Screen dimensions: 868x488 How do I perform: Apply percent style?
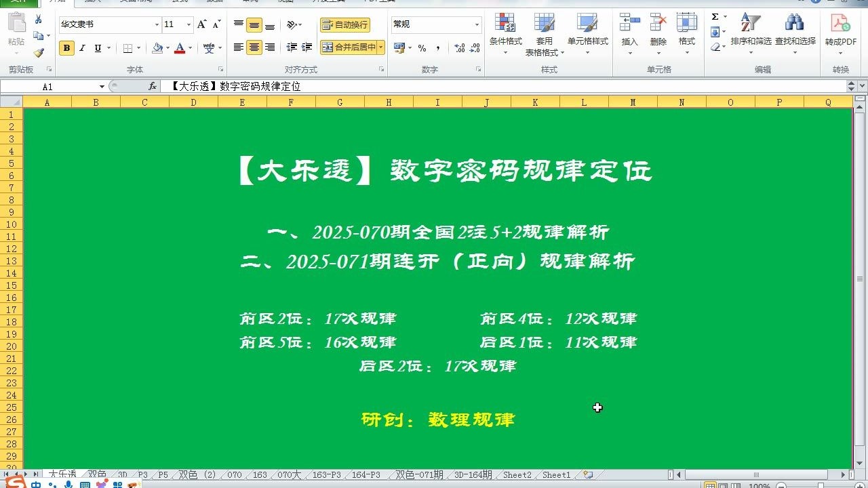click(422, 48)
